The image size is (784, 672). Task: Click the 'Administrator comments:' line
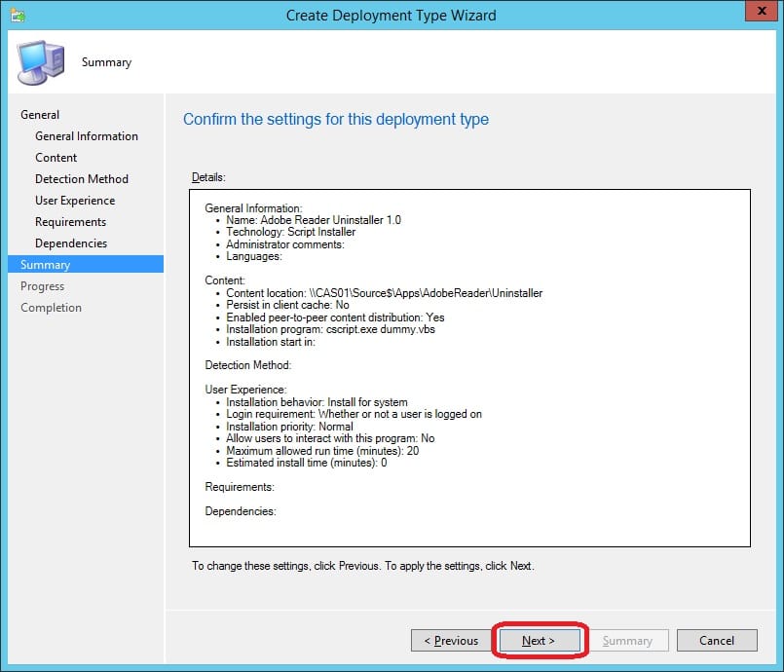point(285,244)
